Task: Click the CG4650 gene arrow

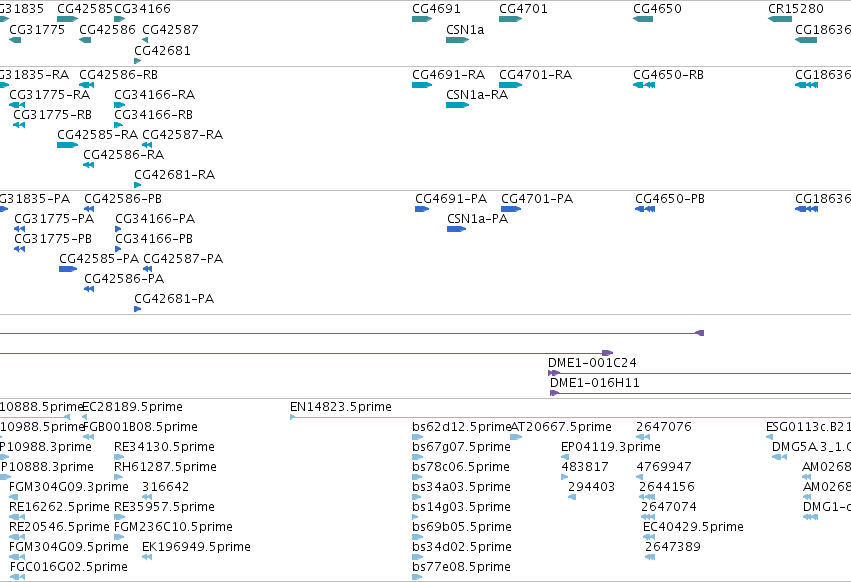Action: (x=643, y=19)
